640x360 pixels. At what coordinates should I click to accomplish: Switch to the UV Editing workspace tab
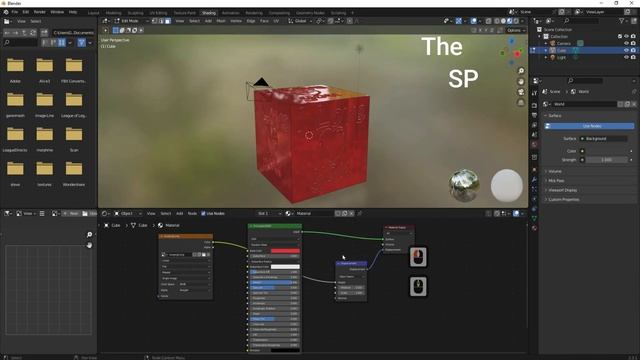tap(158, 13)
